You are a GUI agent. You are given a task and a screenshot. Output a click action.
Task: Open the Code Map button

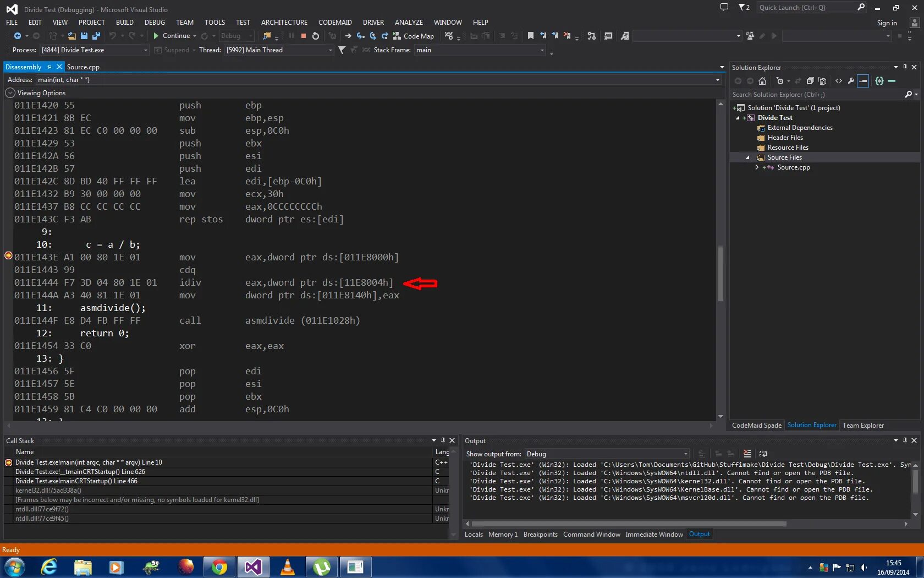pyautogui.click(x=414, y=36)
